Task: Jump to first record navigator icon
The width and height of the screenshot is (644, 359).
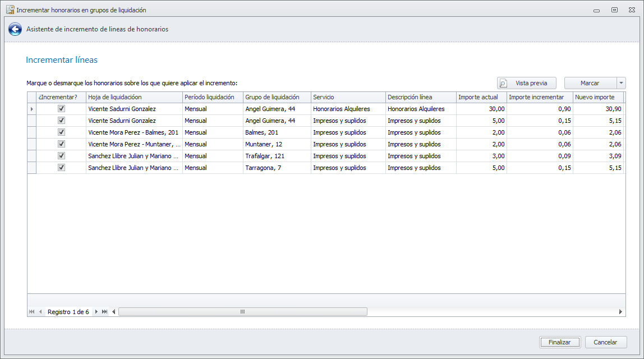Action: (x=31, y=312)
